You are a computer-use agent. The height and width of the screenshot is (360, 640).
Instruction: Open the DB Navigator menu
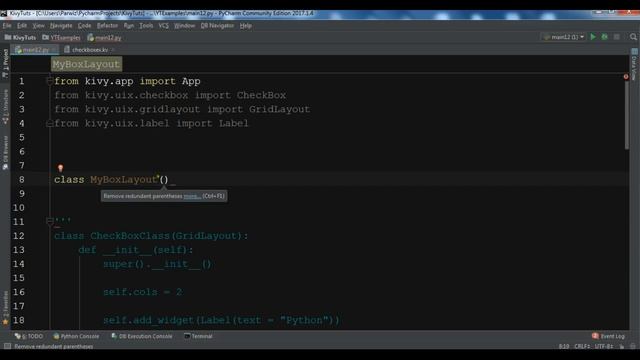coord(217,26)
